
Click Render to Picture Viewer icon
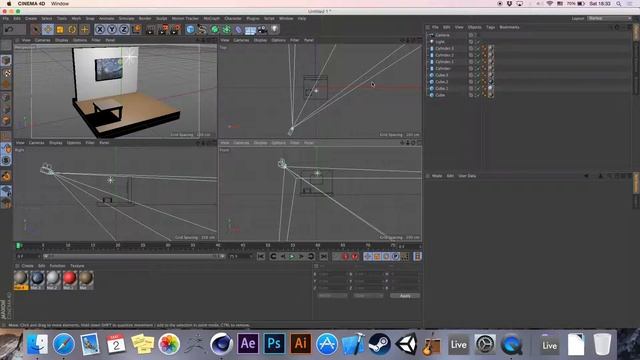(x=163, y=29)
